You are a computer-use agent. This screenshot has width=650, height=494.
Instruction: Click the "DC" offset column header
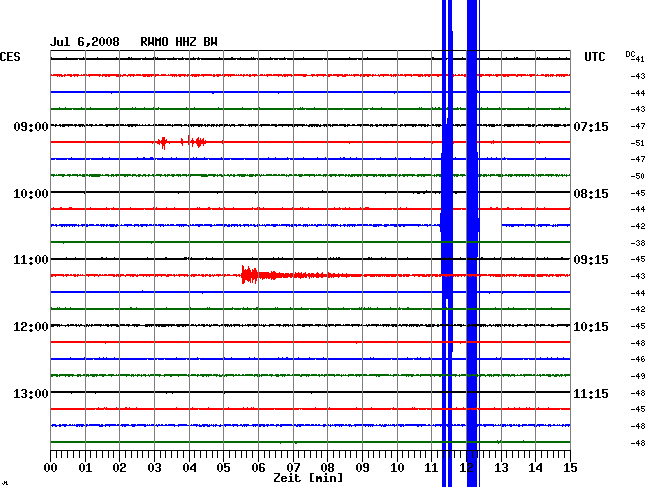tap(630, 54)
